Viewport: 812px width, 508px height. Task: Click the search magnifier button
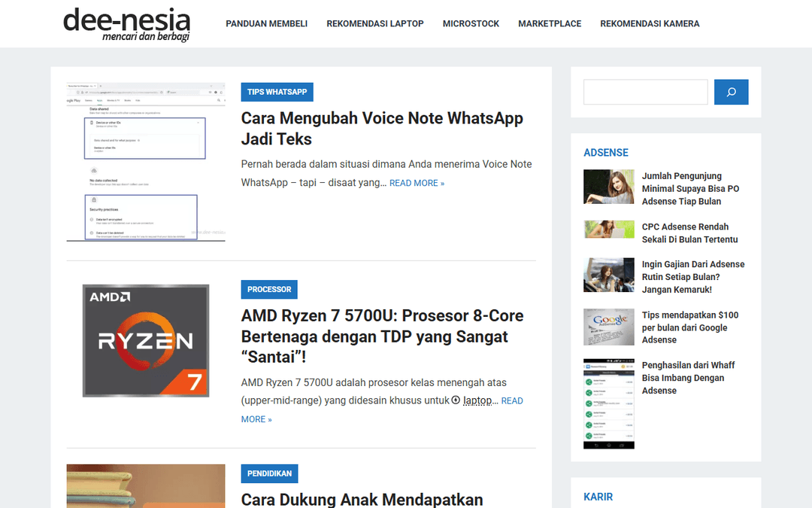731,92
